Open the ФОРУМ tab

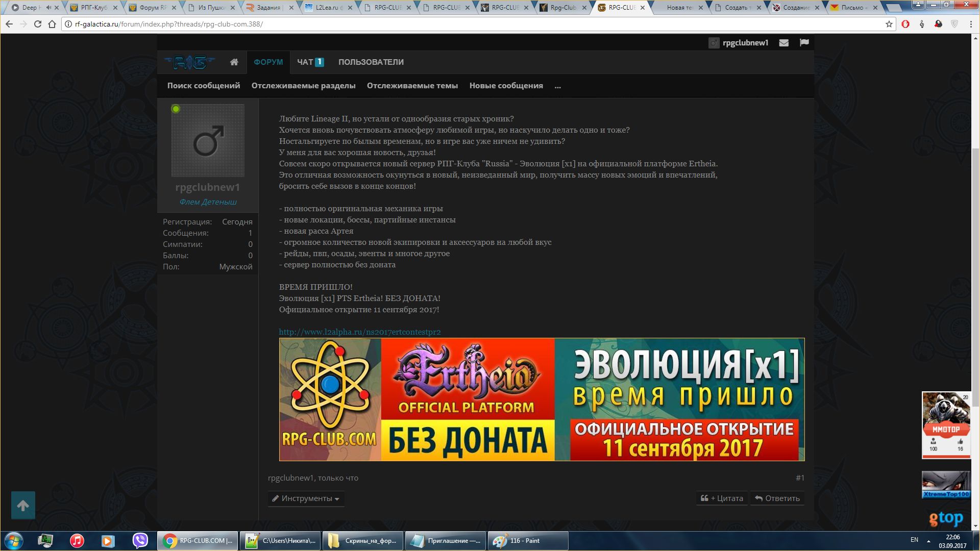(x=268, y=62)
